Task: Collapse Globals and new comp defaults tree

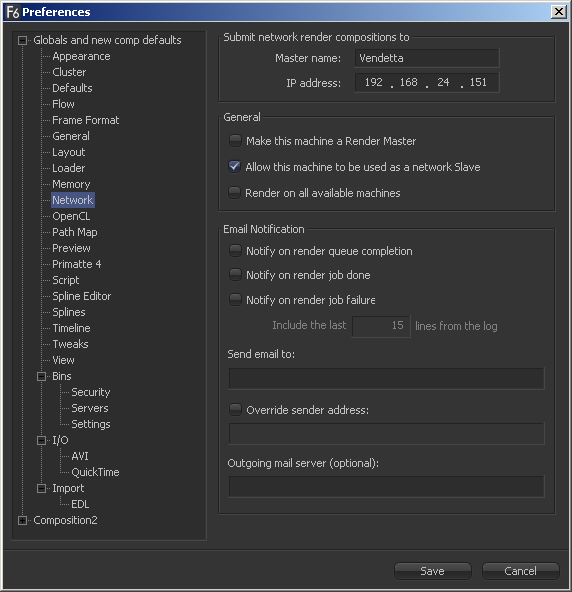Action: click(22, 40)
